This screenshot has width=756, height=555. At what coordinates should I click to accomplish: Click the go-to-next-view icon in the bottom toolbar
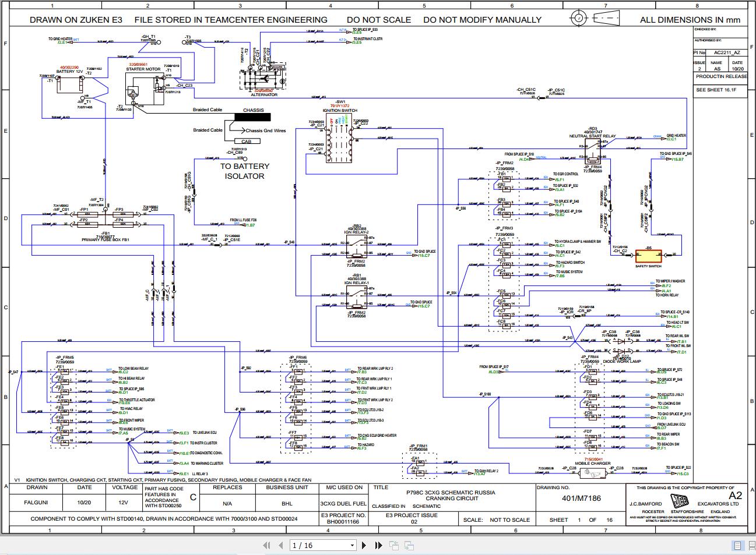point(409,545)
